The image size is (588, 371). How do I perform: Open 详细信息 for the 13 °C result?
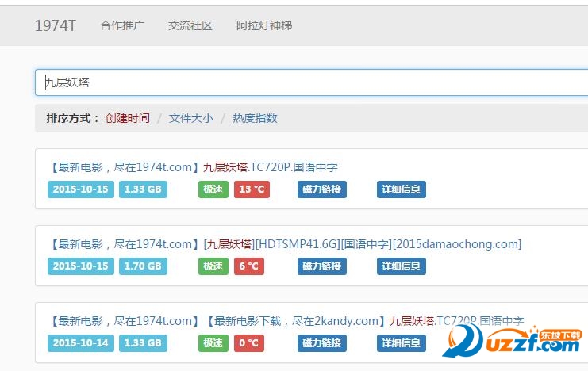(x=402, y=189)
